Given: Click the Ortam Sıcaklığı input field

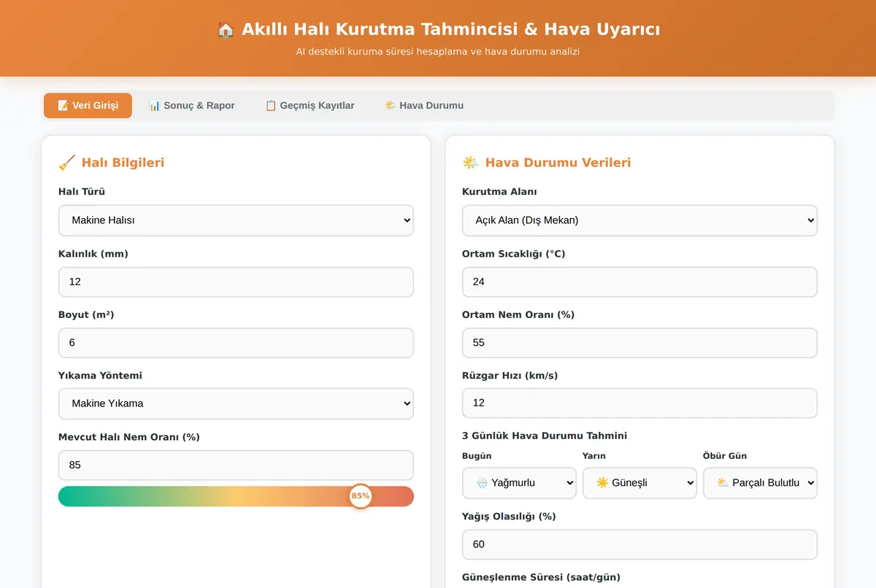Looking at the screenshot, I should click(x=639, y=282).
